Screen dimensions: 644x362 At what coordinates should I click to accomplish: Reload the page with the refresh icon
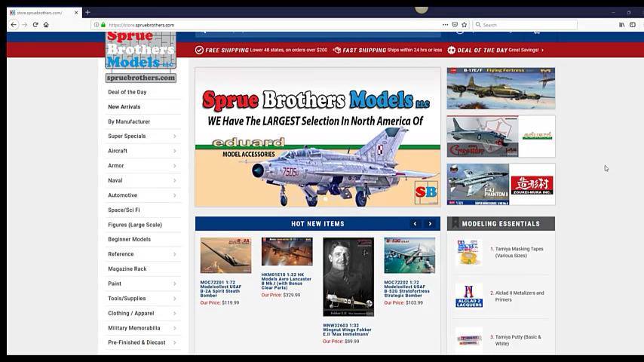tap(35, 25)
